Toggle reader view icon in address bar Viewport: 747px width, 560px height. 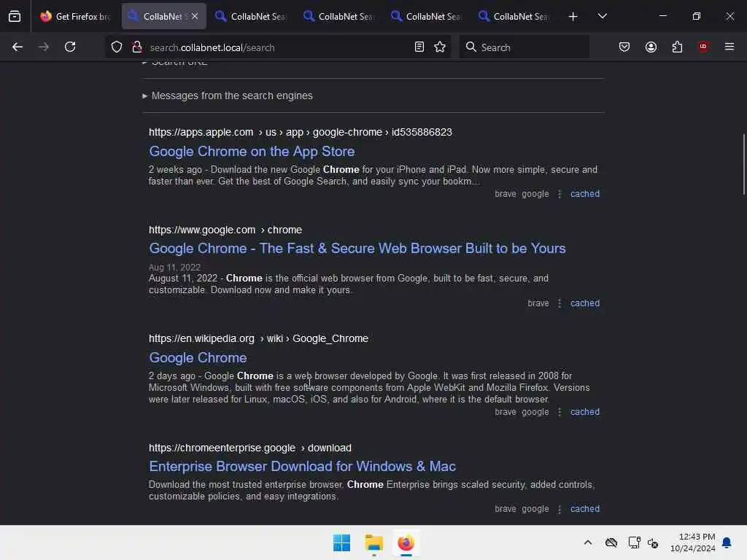pyautogui.click(x=419, y=47)
